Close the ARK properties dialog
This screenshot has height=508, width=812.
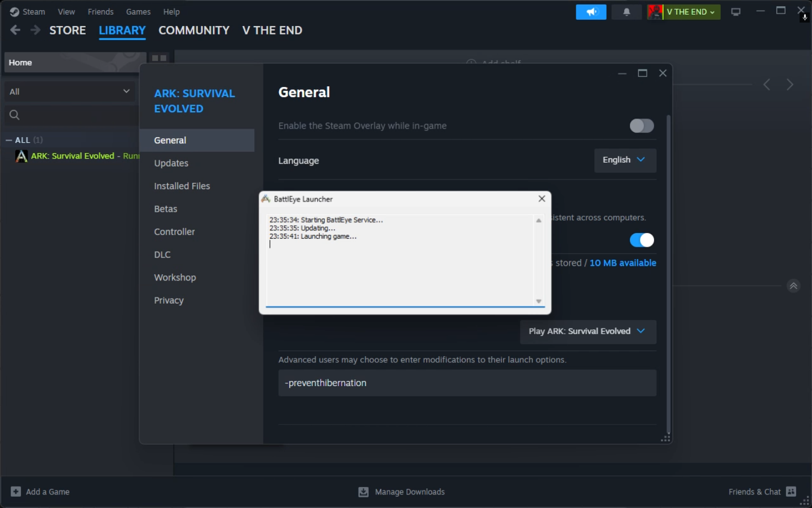click(663, 73)
